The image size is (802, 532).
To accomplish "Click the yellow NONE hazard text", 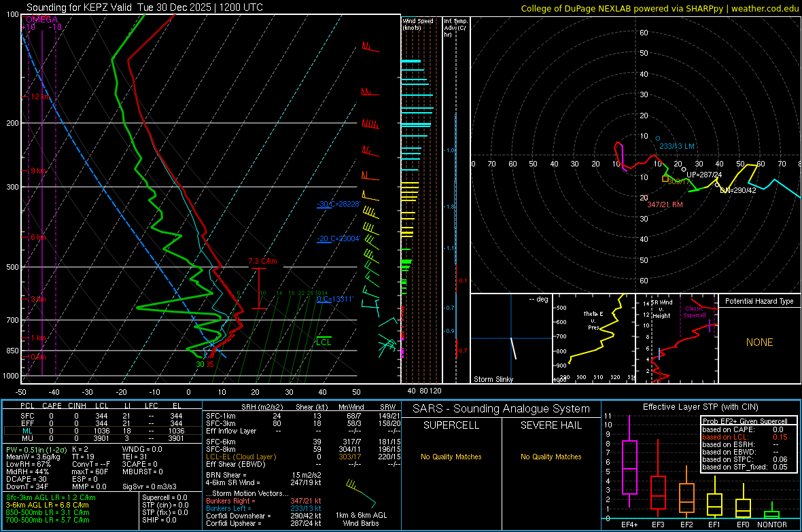I will [759, 342].
